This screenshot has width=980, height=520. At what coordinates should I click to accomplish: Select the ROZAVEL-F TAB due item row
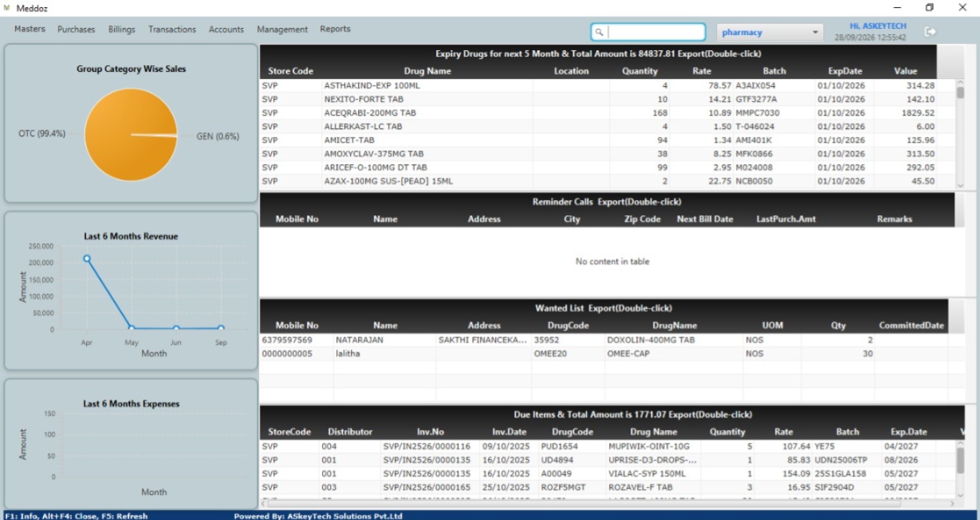(x=608, y=487)
